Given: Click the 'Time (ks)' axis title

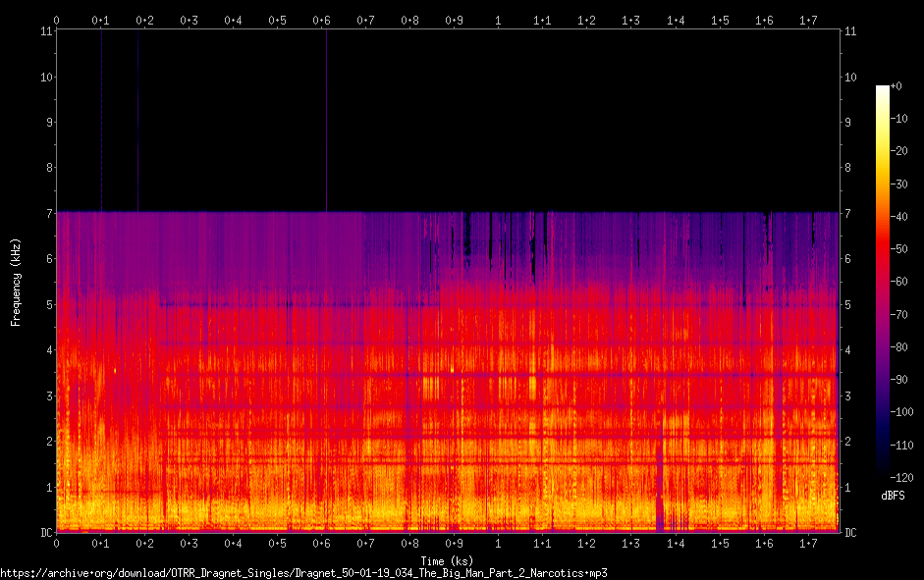Looking at the screenshot, I should [447, 560].
